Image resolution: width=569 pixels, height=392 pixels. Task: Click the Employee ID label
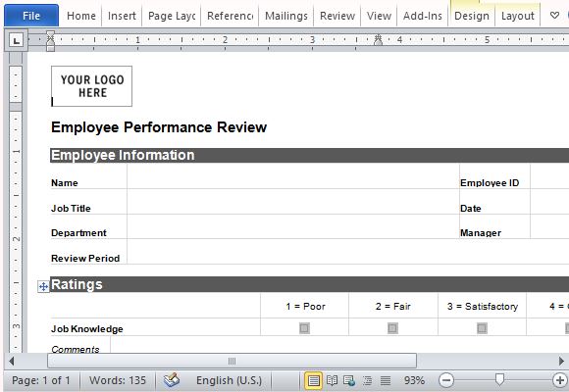490,182
